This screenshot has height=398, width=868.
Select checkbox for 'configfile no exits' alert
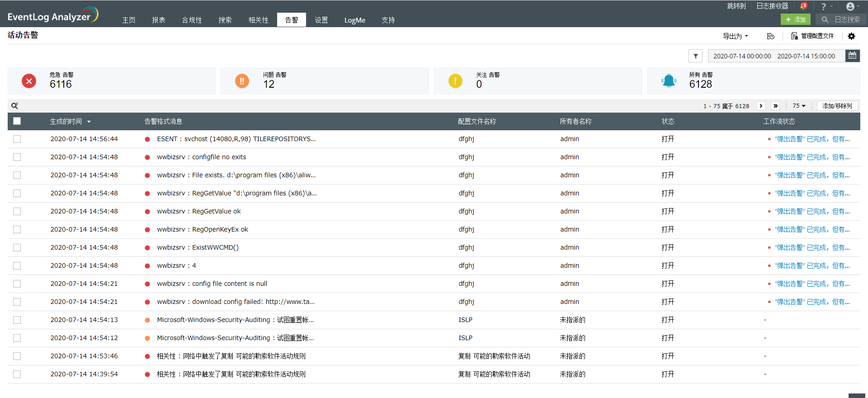(17, 157)
